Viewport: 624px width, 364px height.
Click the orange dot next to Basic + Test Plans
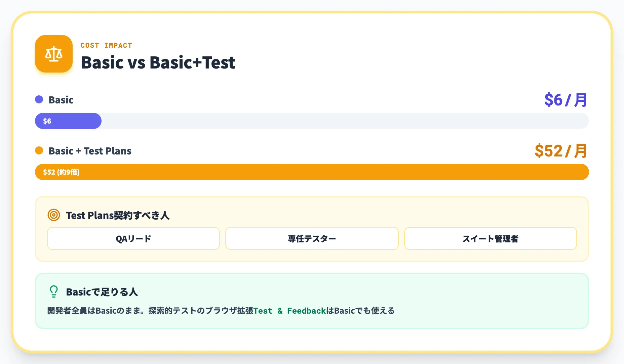click(x=39, y=150)
